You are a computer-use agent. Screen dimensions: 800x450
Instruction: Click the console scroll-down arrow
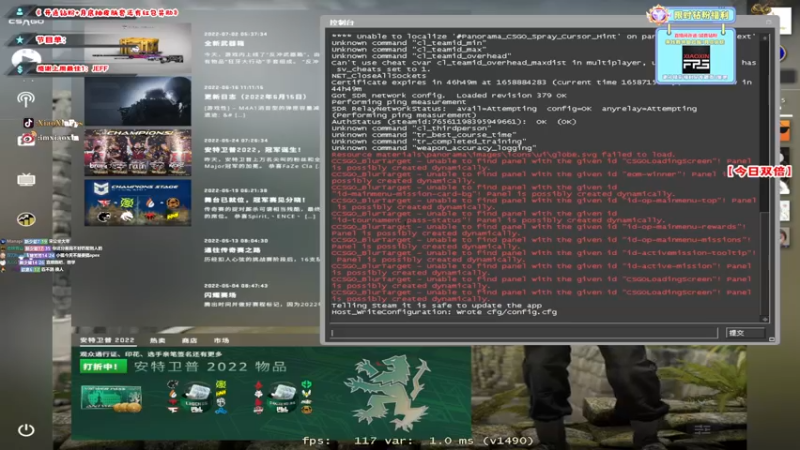point(764,319)
